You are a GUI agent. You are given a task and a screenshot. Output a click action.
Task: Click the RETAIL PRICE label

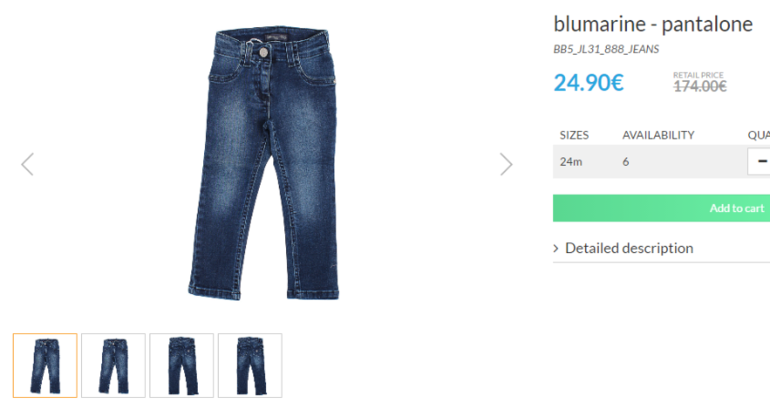[698, 75]
